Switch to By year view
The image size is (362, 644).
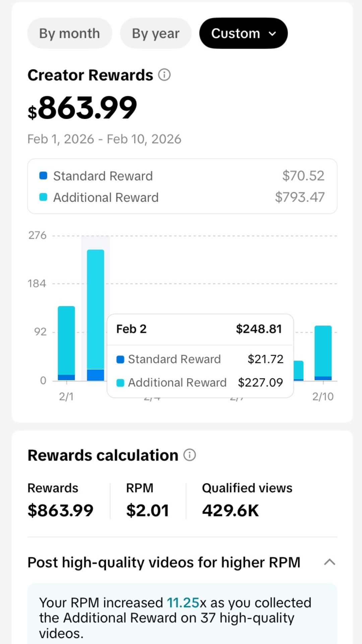point(156,33)
